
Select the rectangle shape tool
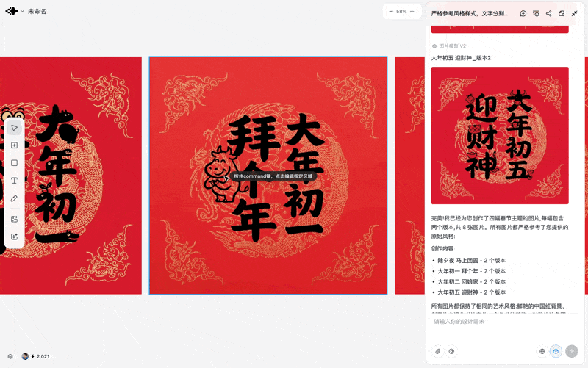pyautogui.click(x=14, y=163)
